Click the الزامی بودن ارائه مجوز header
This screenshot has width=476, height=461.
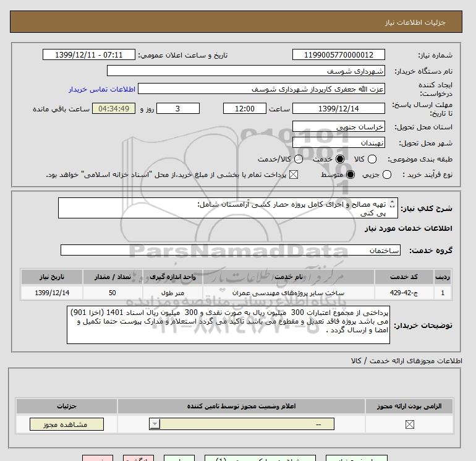pos(409,406)
